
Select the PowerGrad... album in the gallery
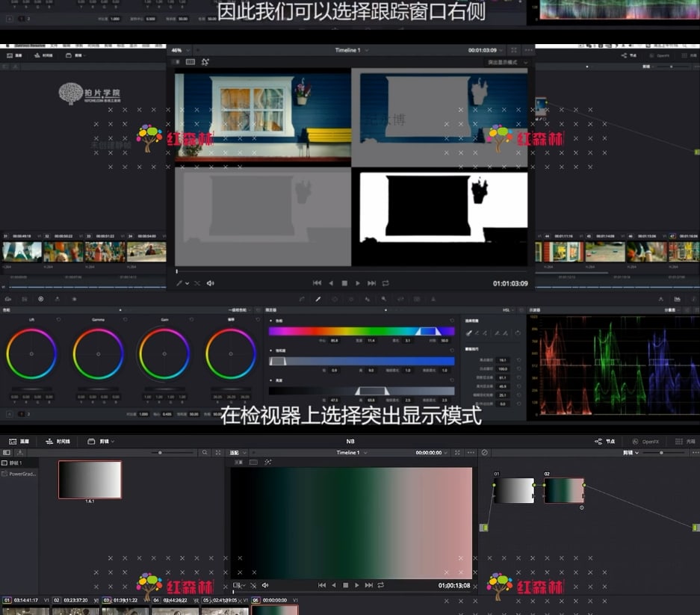(19, 474)
